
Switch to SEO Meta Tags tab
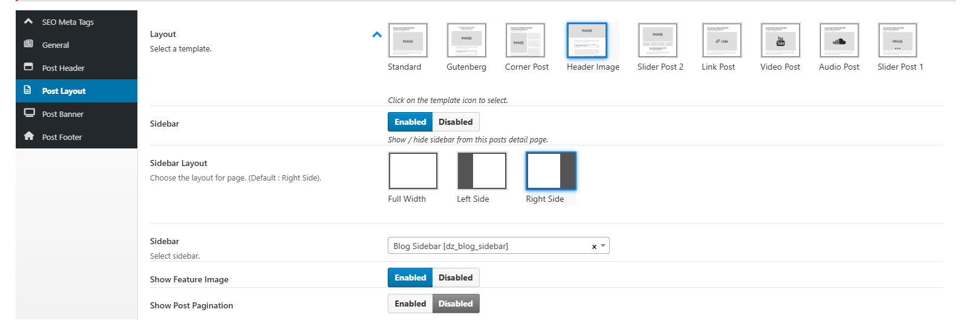[68, 22]
